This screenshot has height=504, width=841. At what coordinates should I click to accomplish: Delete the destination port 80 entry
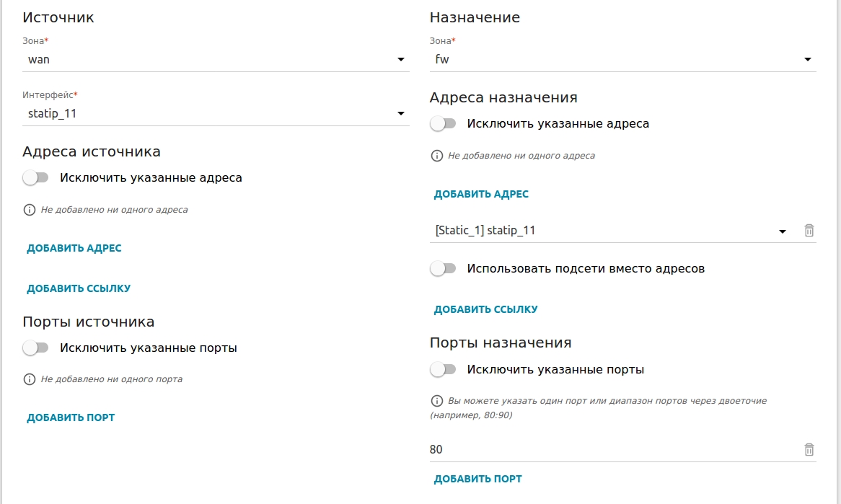[x=809, y=450]
